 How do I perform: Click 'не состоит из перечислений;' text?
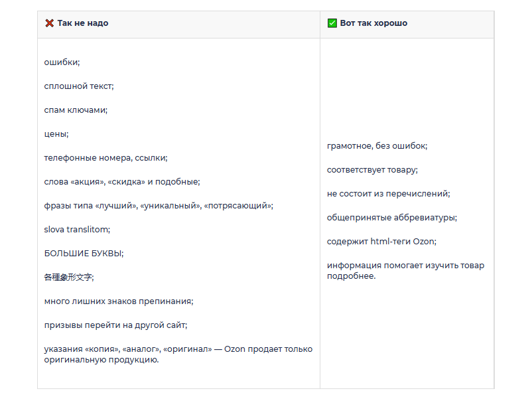[x=388, y=194]
